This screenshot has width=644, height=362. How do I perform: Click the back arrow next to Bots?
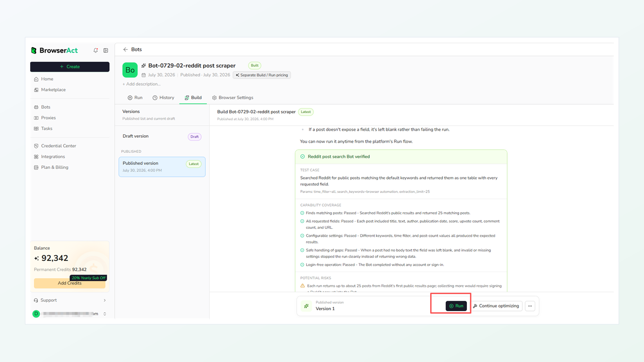125,49
